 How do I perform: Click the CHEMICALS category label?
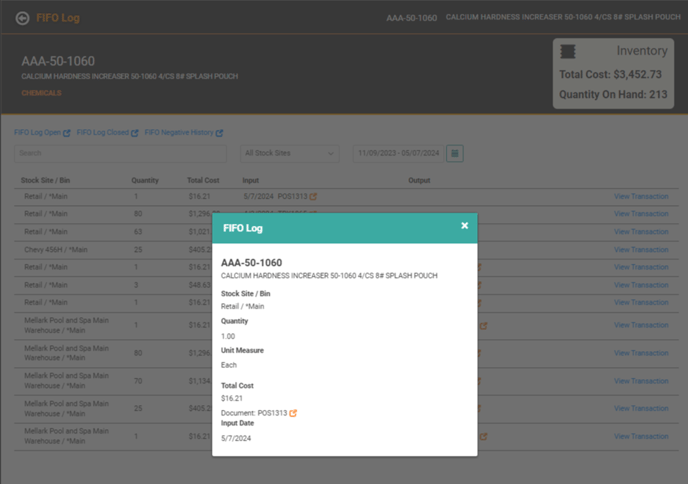[x=41, y=93]
